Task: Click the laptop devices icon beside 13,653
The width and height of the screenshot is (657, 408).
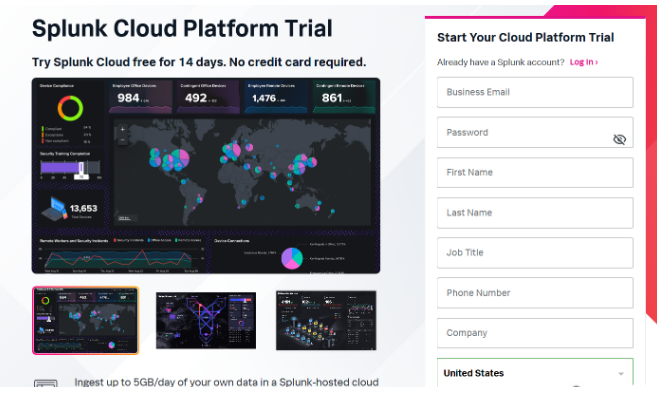Action: coord(54,209)
